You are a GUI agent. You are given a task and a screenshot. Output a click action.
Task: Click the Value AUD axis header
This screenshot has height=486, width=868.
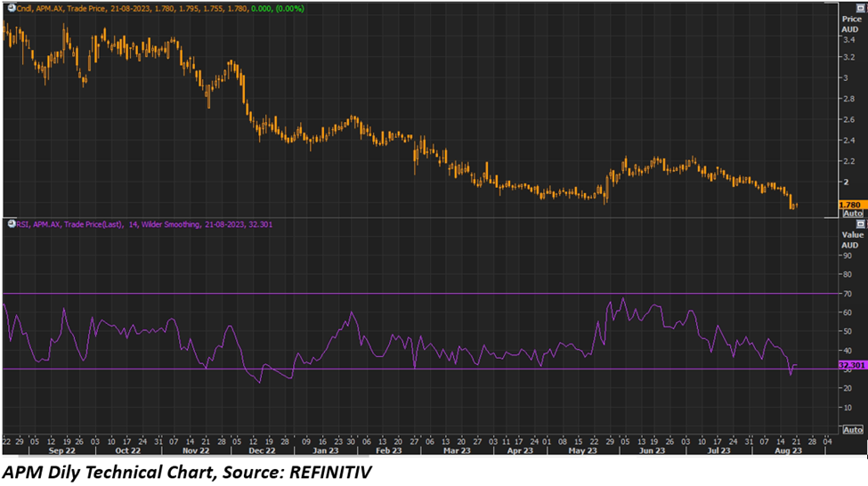pos(851,239)
